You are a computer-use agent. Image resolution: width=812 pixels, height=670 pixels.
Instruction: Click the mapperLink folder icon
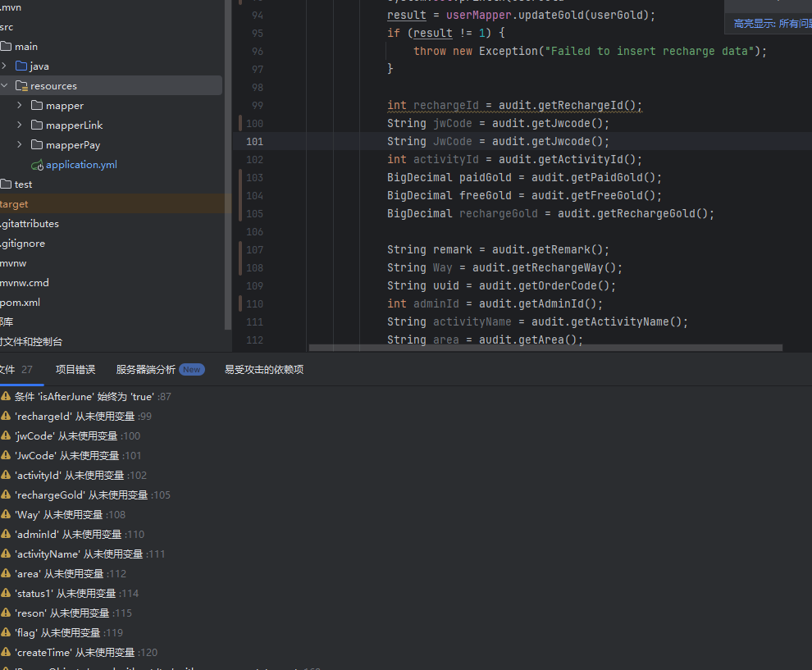37,125
